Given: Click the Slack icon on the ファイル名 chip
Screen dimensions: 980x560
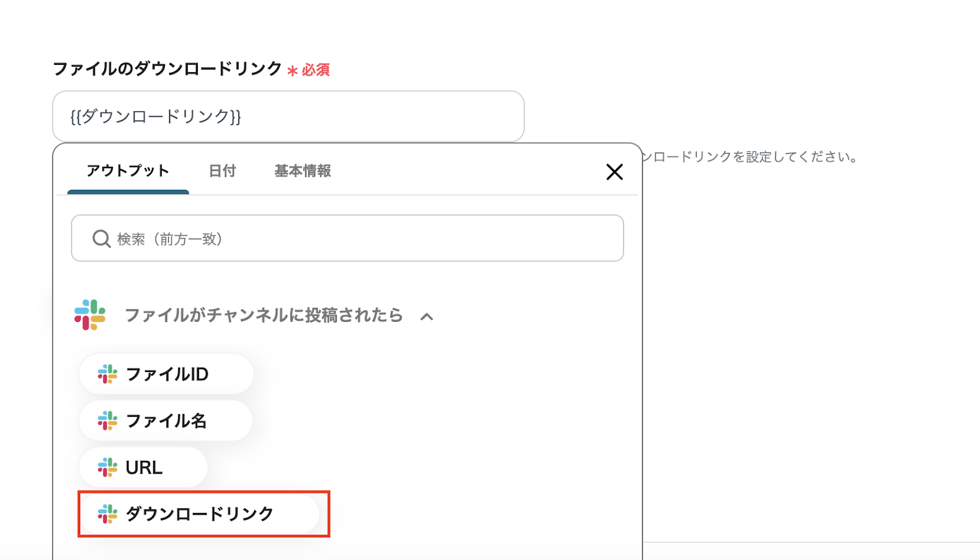Looking at the screenshot, I should [x=107, y=420].
